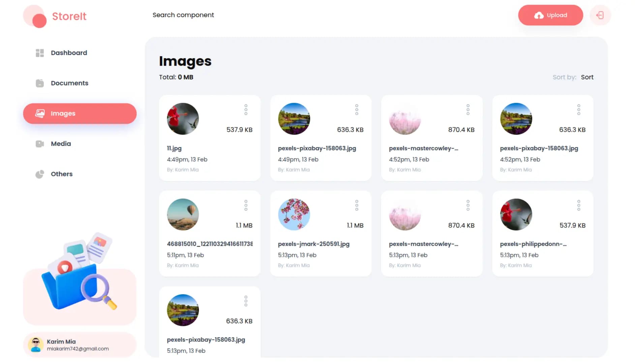Open the three-dot menu for pexels-philippedonn file
The image size is (635, 364).
click(578, 205)
